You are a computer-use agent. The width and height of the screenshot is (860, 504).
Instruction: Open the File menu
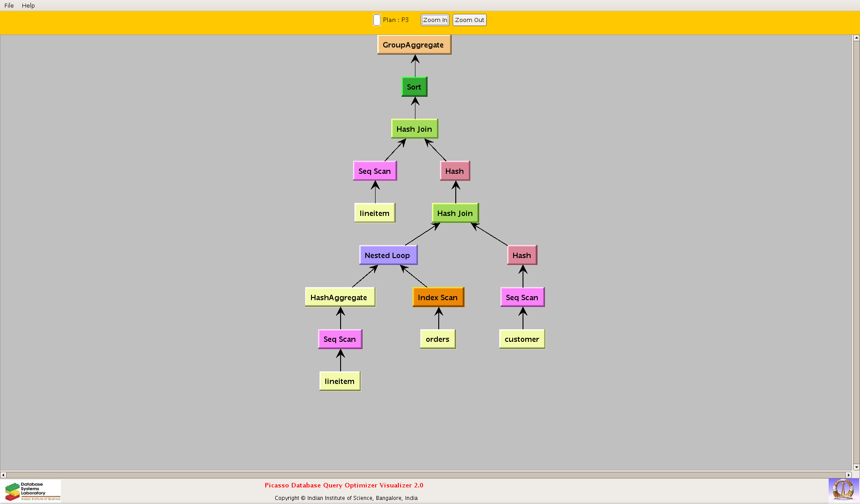pos(9,5)
